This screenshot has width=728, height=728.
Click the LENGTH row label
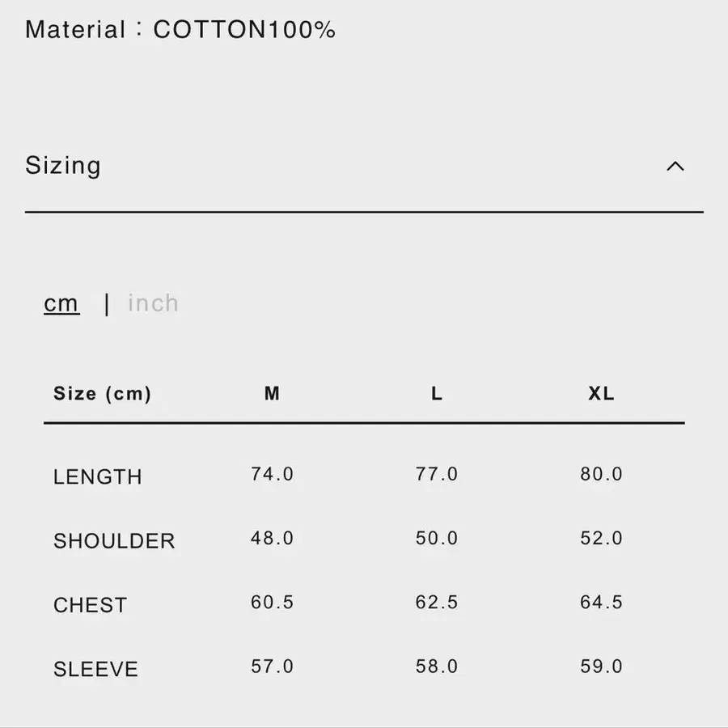point(98,476)
